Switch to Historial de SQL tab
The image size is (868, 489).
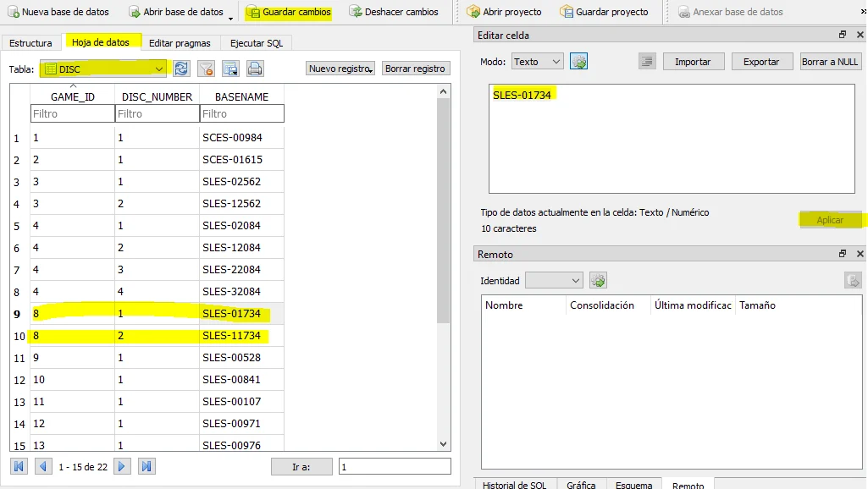pos(514,483)
